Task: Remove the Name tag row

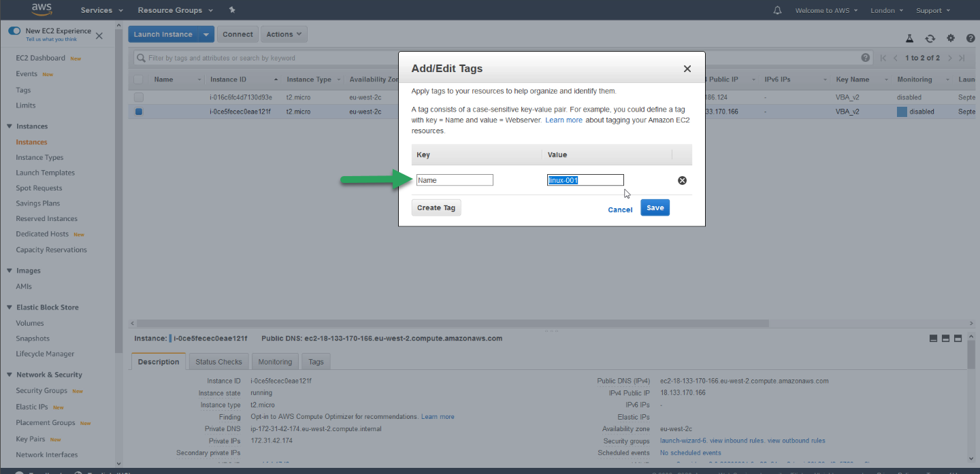Action: (x=682, y=180)
